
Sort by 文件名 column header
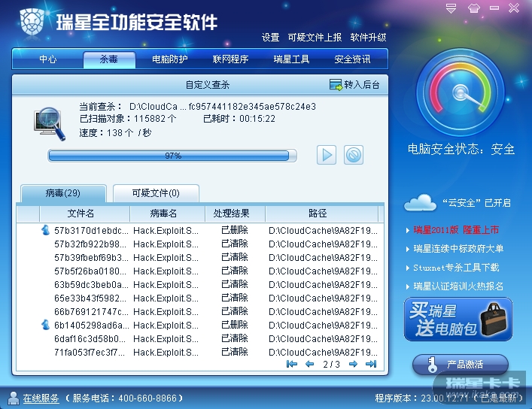pyautogui.click(x=85, y=214)
